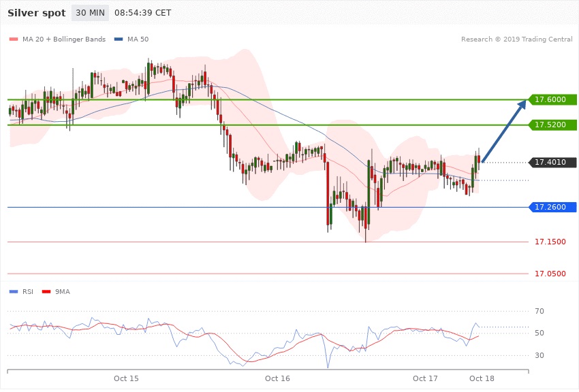Image resolution: width=579 pixels, height=392 pixels.
Task: Click the blue MA 50 legend color swatch
Action: (x=119, y=39)
